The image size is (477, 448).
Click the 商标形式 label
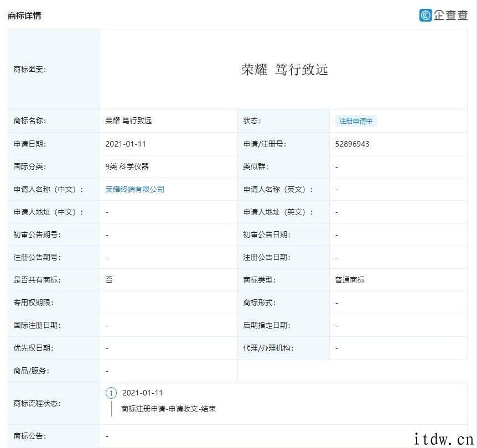[259, 303]
